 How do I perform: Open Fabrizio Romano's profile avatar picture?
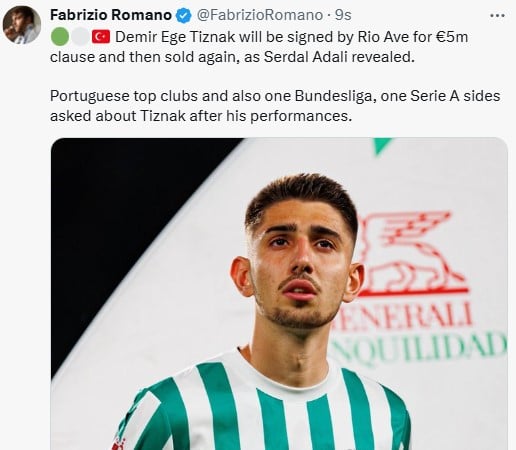pyautogui.click(x=22, y=25)
